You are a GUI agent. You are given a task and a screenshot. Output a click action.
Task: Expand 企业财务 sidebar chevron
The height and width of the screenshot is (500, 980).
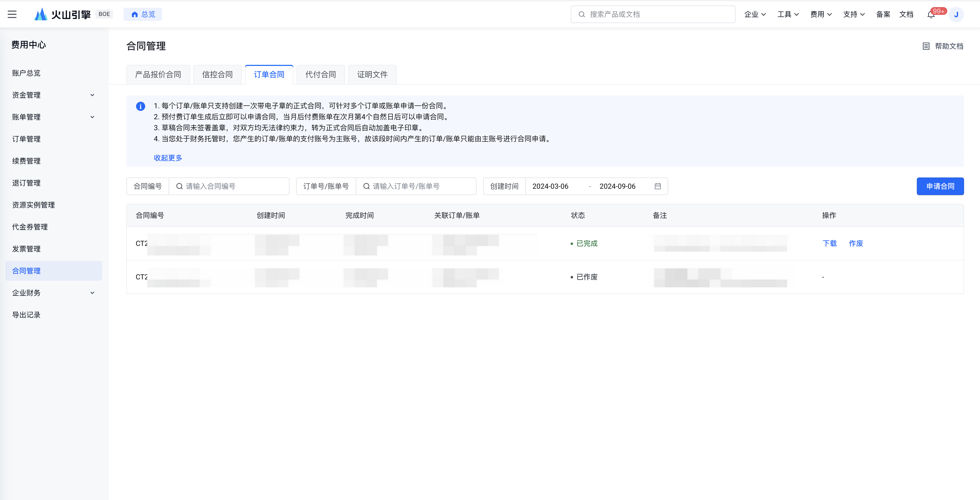(x=93, y=293)
